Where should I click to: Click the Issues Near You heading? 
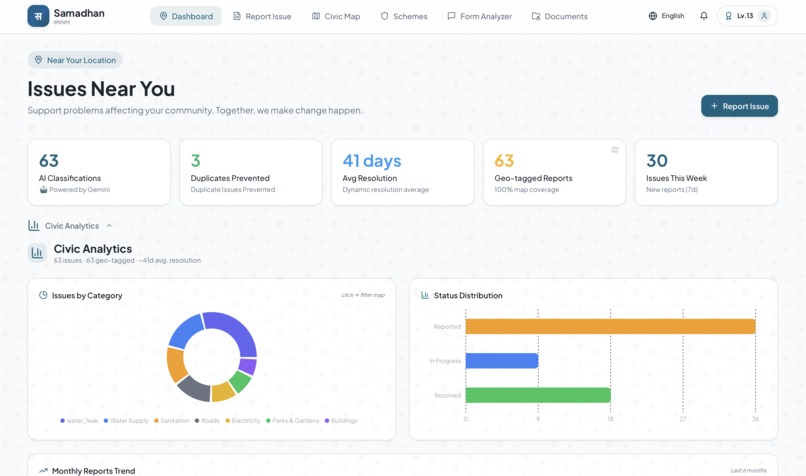click(101, 89)
